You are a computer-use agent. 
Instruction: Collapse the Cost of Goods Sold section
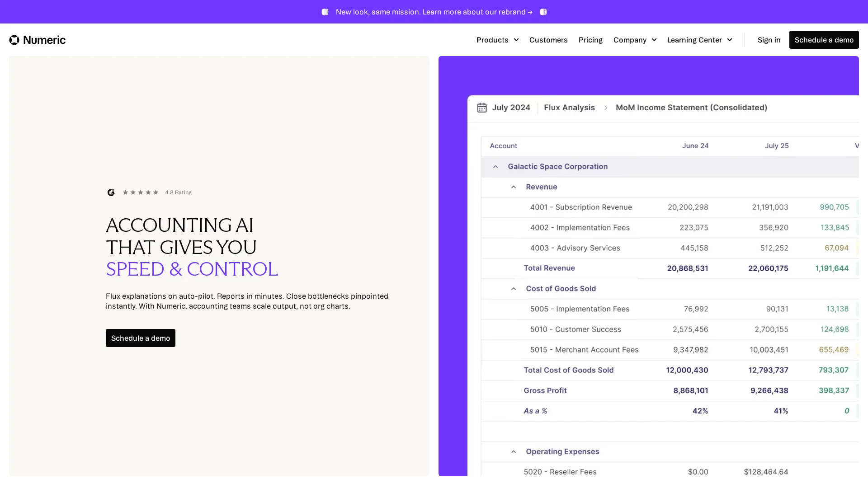(x=514, y=289)
